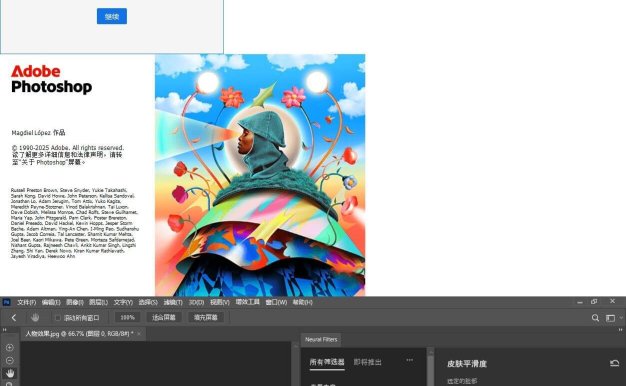Open the 滤镜(T) menu
This screenshot has height=386, width=626.
pos(173,302)
